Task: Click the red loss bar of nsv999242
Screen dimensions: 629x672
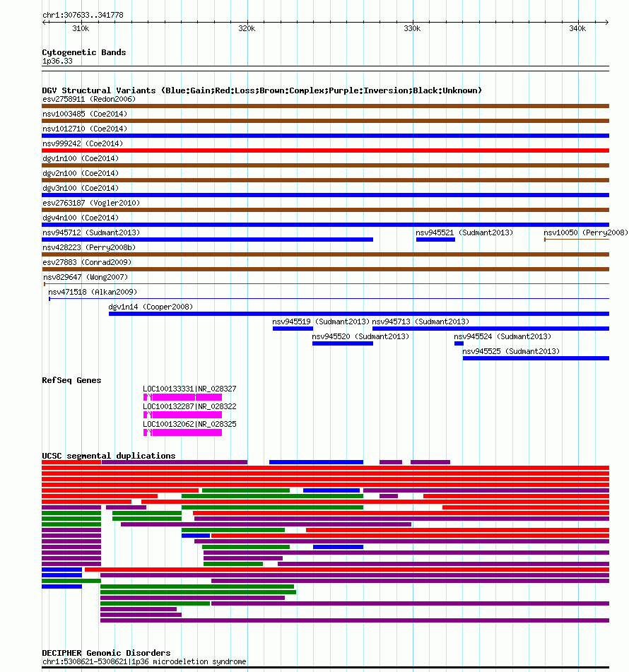Action: pyautogui.click(x=325, y=151)
